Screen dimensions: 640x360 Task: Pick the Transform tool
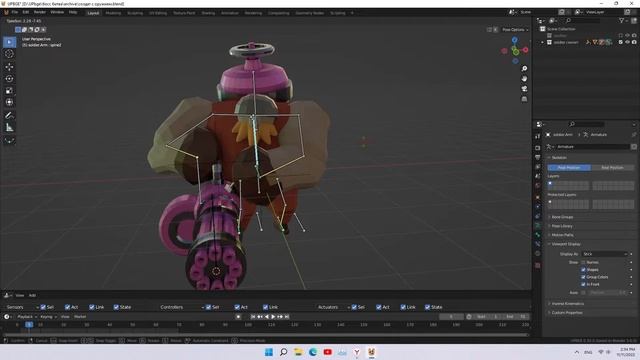point(9,102)
